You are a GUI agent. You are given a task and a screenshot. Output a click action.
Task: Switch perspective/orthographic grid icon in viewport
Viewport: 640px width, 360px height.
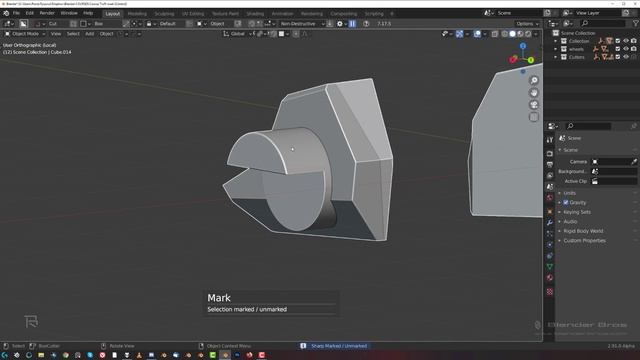(534, 117)
